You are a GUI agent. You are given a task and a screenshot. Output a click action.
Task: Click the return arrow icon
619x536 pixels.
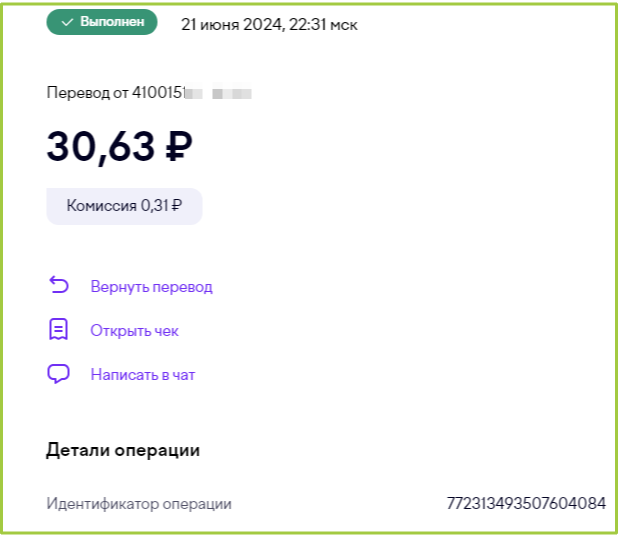click(x=59, y=285)
